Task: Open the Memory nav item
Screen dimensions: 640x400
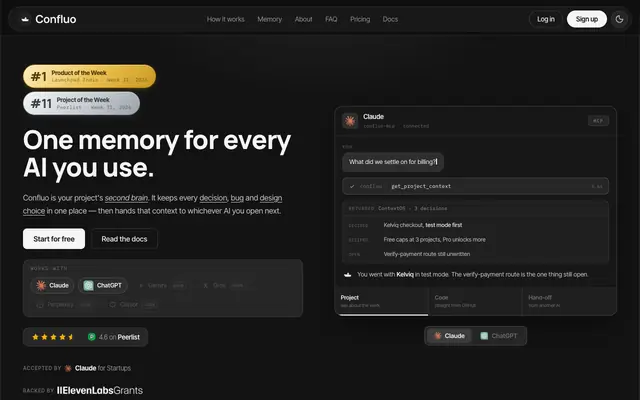Action: 269,19
